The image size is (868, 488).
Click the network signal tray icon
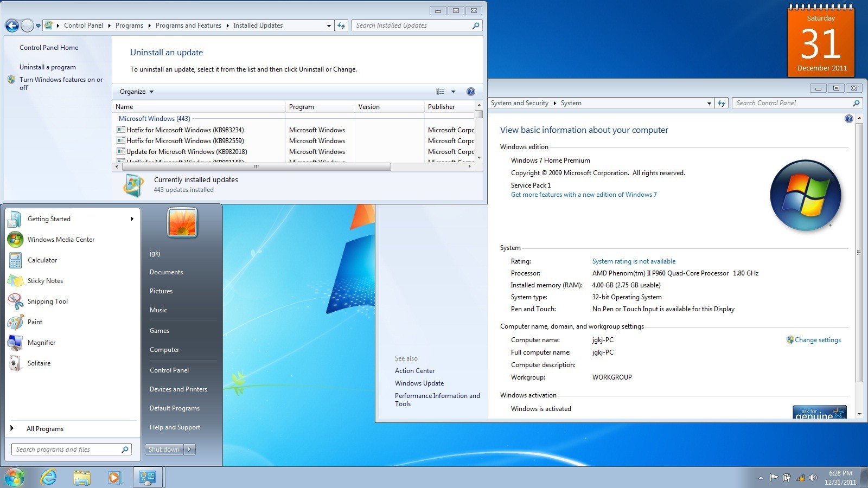pos(800,478)
